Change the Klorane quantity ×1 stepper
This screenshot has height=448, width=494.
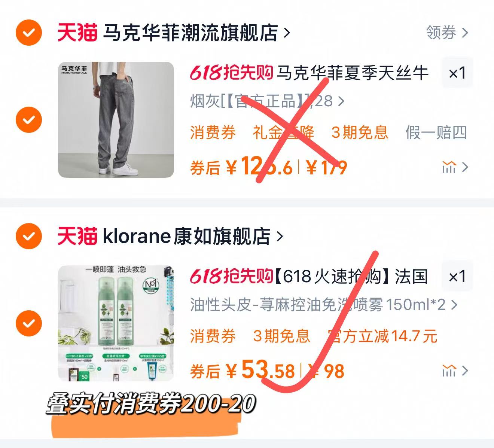coord(457,277)
